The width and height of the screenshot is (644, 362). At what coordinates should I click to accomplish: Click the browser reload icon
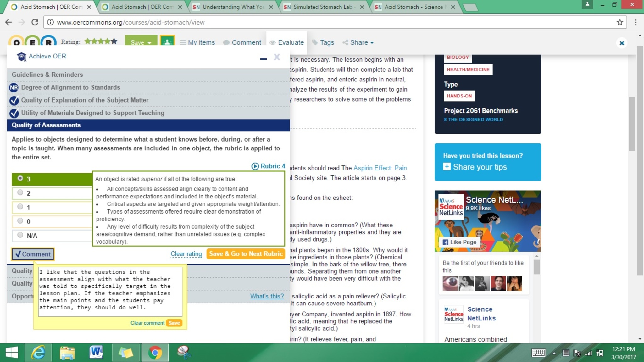[35, 22]
